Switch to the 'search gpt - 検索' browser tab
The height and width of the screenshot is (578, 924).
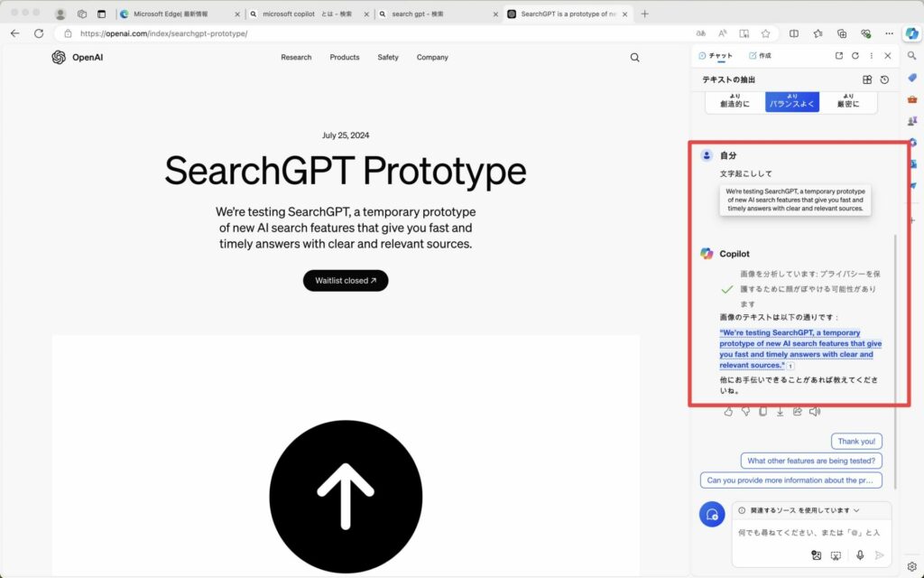(431, 14)
